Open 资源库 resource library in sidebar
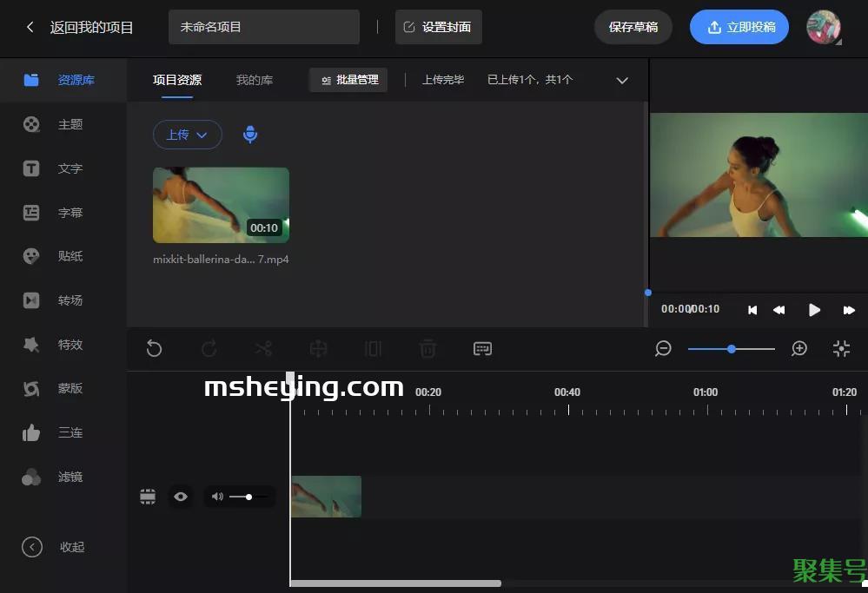Screen dimensions: 868x593 [x=63, y=80]
